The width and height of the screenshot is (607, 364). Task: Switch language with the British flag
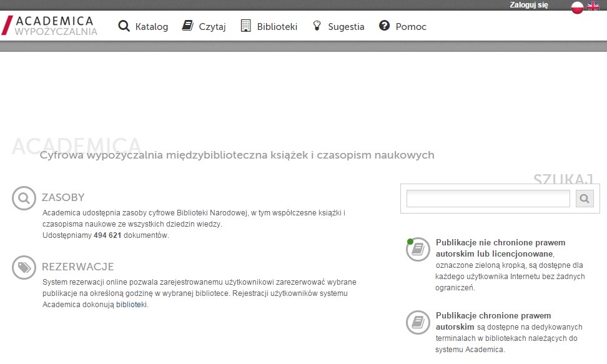593,6
